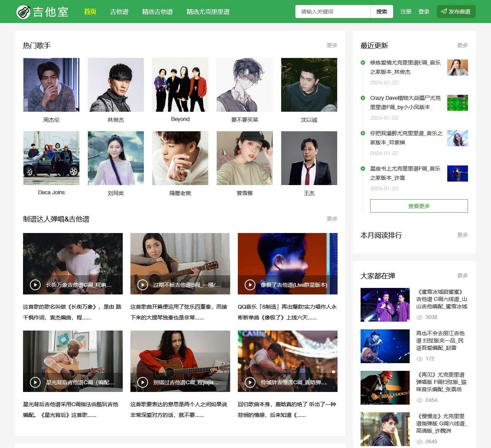Click the 星座书上 entry thumbnail image
491x448 pixels.
[458, 174]
